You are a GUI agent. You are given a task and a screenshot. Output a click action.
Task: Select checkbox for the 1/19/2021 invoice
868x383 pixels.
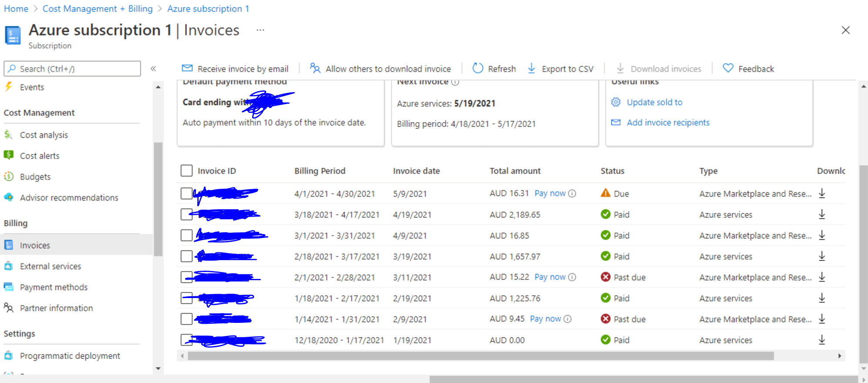tap(186, 340)
